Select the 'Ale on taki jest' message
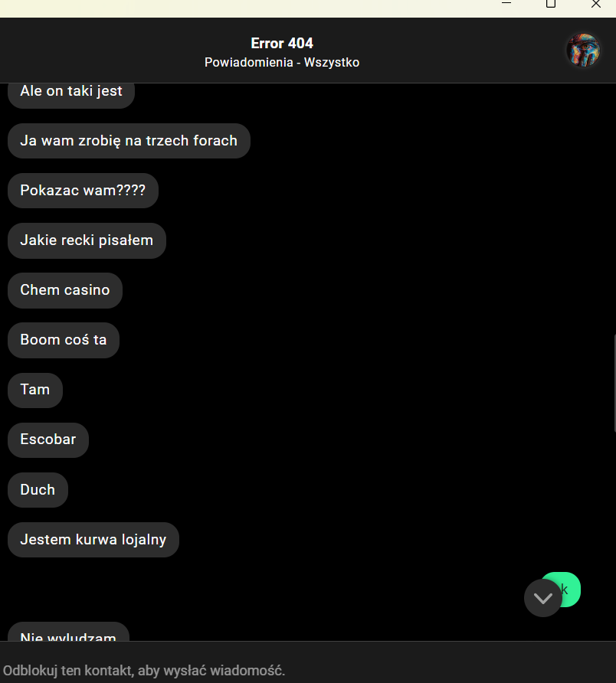Image resolution: width=616 pixels, height=683 pixels. coord(71,93)
